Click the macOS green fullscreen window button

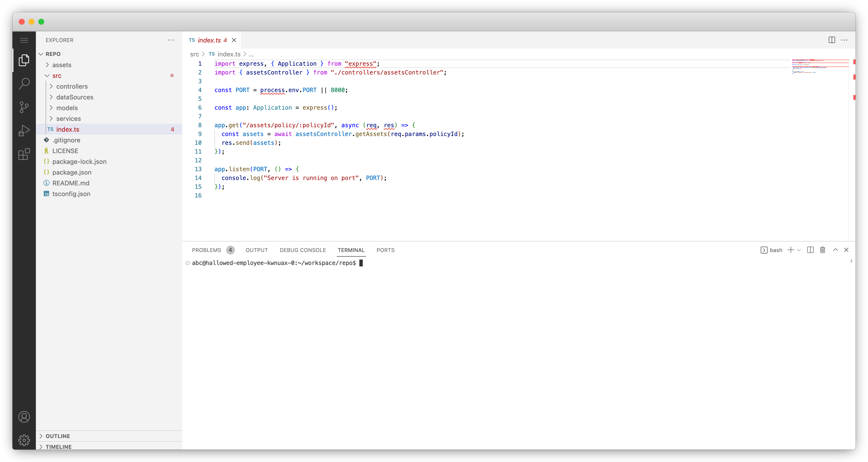(41, 22)
